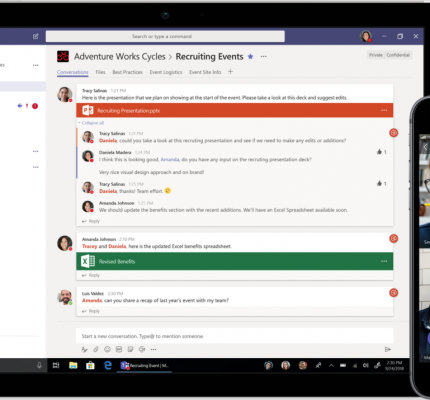Click the new conversation input field

point(235,336)
